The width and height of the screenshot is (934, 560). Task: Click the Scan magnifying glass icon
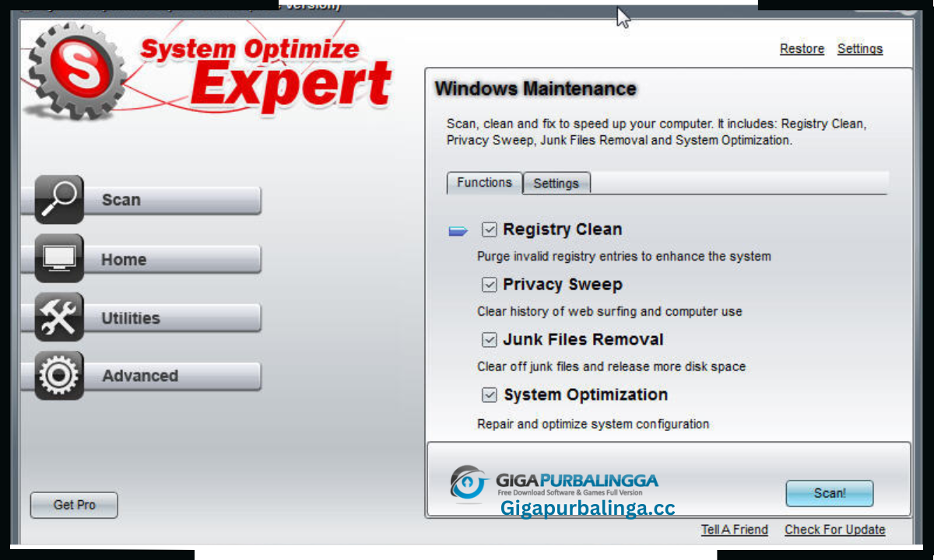point(59,200)
